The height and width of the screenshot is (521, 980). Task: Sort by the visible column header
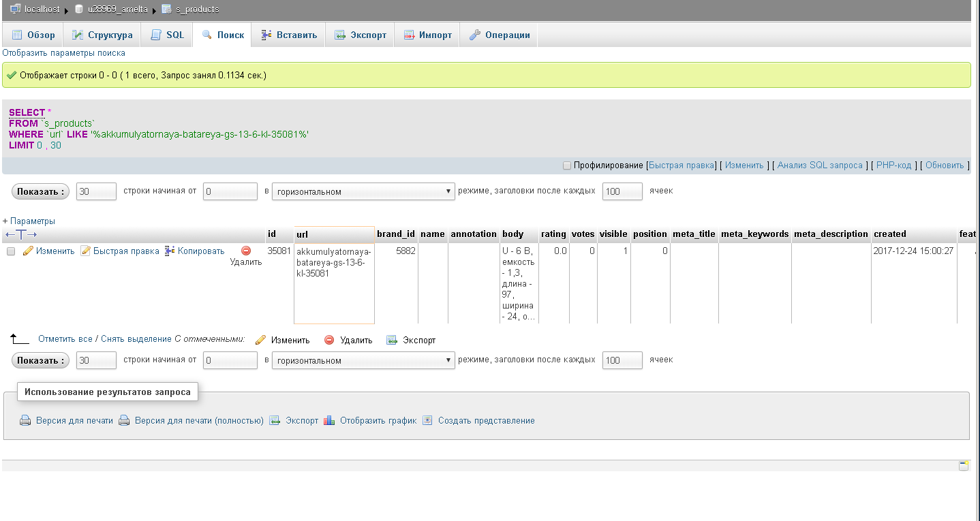(613, 234)
